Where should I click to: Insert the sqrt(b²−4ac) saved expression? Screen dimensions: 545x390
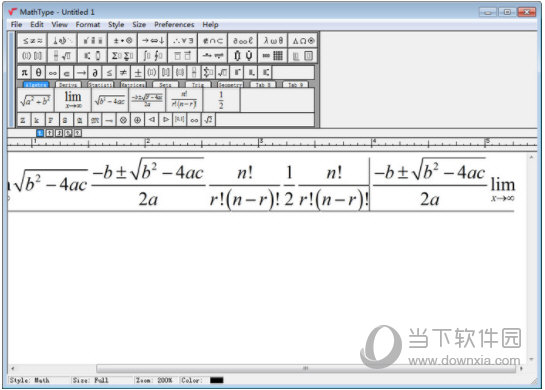pyautogui.click(x=110, y=100)
